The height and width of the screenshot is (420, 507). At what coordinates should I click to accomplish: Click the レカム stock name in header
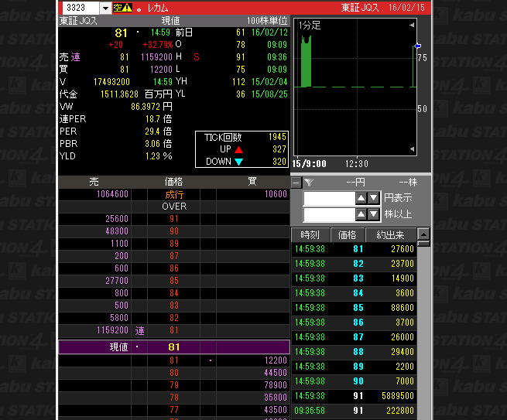[x=158, y=8]
